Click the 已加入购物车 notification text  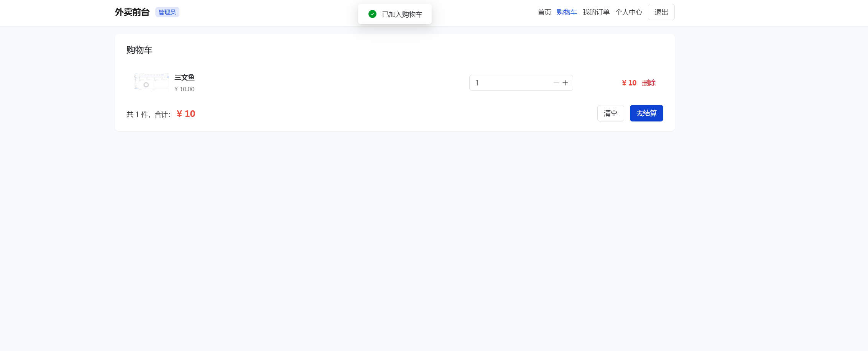[x=402, y=15]
